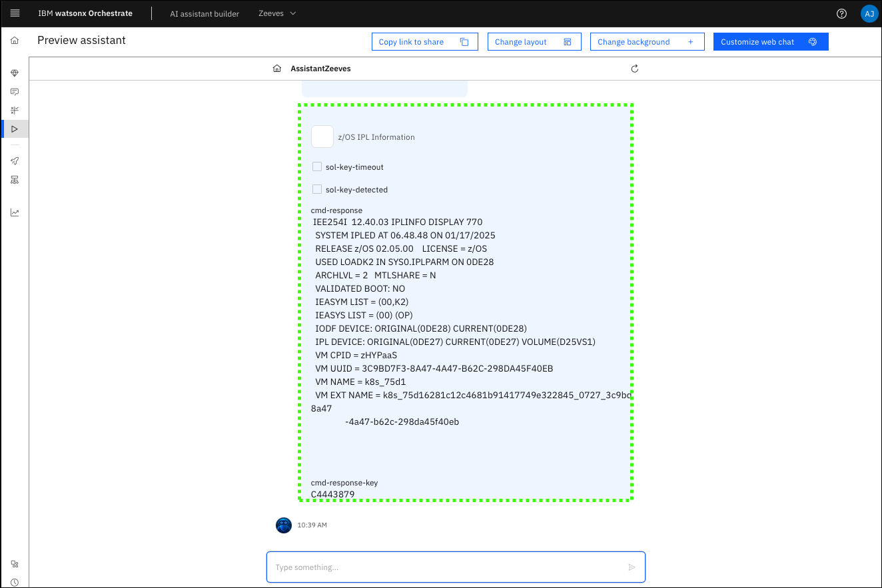
Task: Click the chat home icon beside AssistantZeeves
Action: pyautogui.click(x=277, y=69)
